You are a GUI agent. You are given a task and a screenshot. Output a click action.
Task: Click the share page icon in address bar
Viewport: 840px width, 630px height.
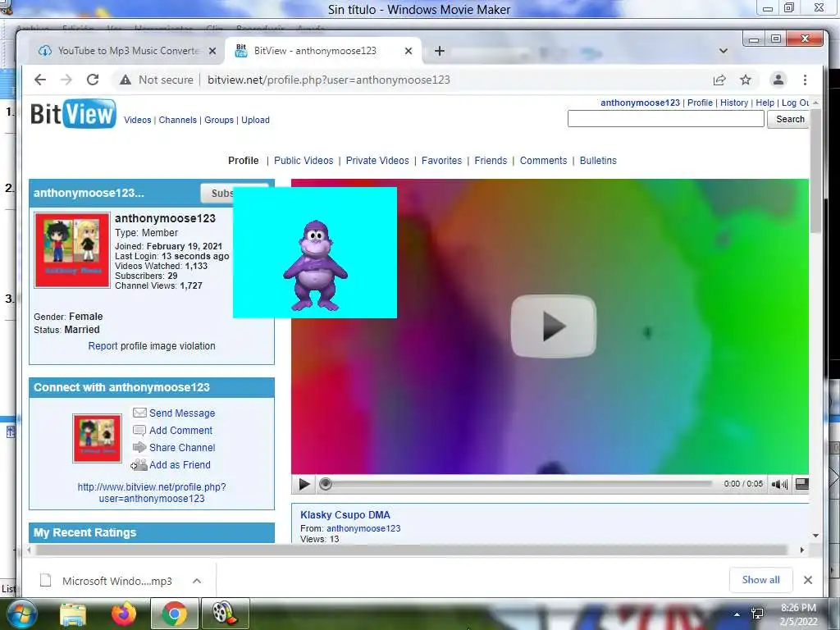click(x=719, y=80)
